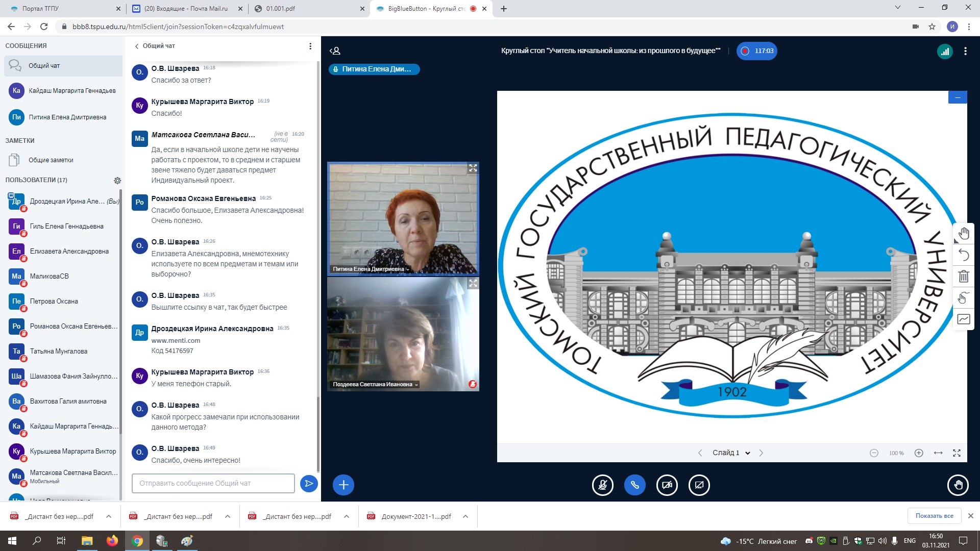Expand options for Документ-2021-1....pdf download
Viewport: 980px width, 551px height.
[465, 516]
